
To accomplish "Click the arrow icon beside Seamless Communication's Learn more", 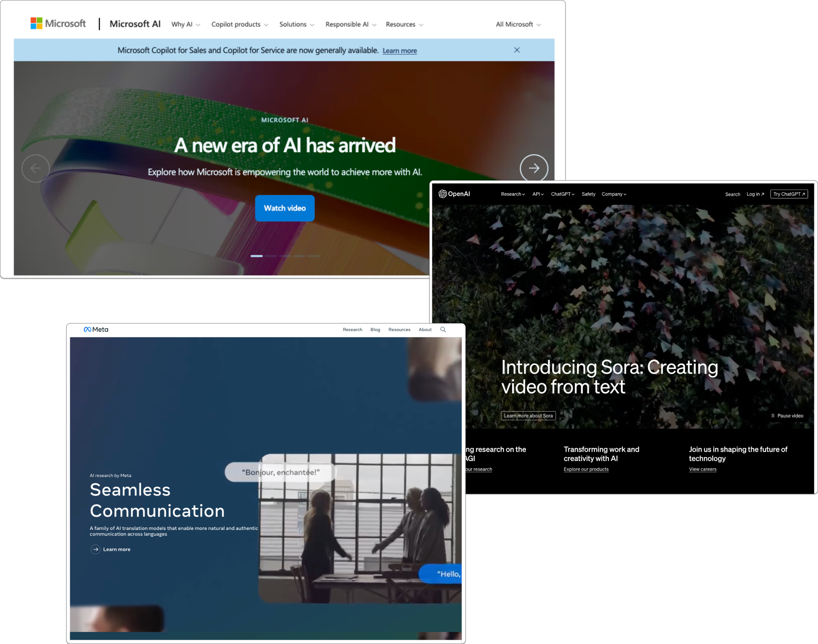I will pos(96,549).
